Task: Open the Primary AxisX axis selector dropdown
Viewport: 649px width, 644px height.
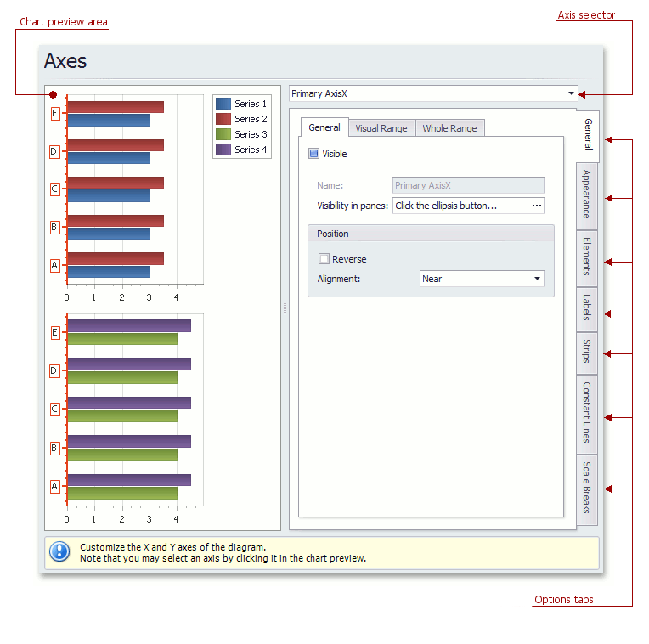Action: [x=571, y=93]
